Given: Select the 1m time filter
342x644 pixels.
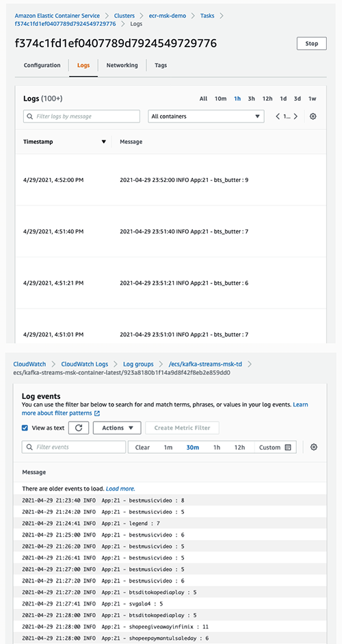Looking at the screenshot, I should click(x=168, y=448).
